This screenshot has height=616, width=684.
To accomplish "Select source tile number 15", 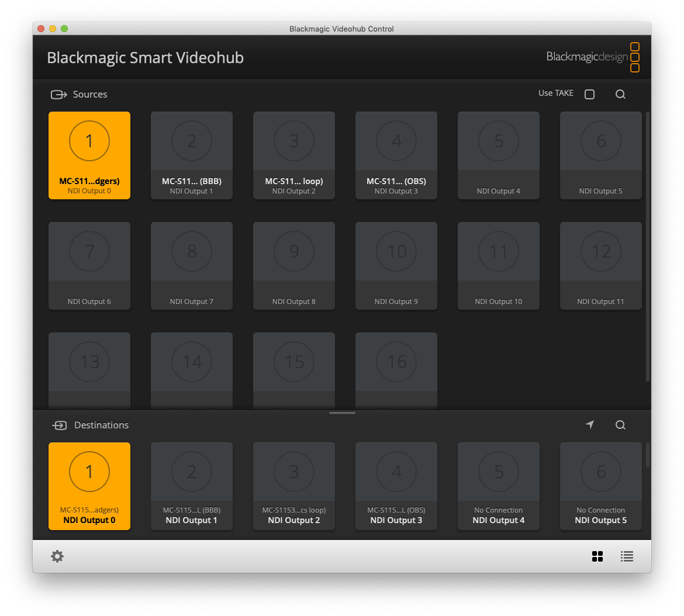I will [x=294, y=371].
